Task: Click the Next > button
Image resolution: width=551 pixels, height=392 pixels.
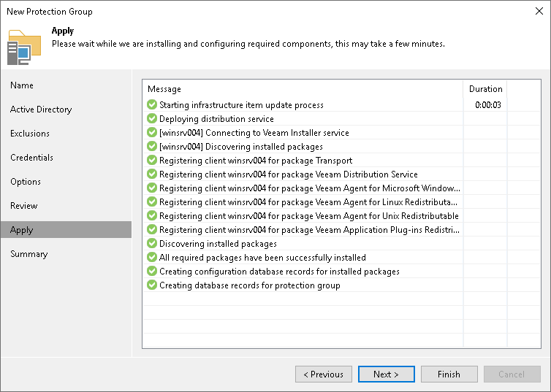Action: click(x=386, y=374)
